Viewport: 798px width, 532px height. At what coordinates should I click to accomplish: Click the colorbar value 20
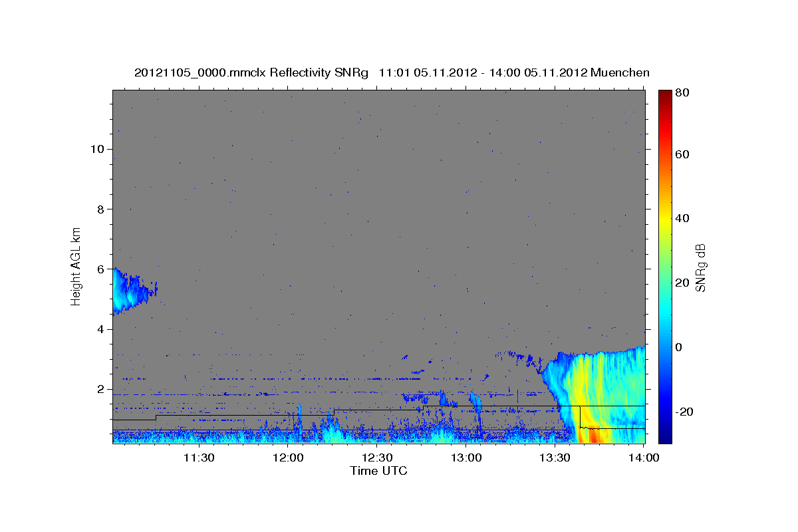(682, 283)
